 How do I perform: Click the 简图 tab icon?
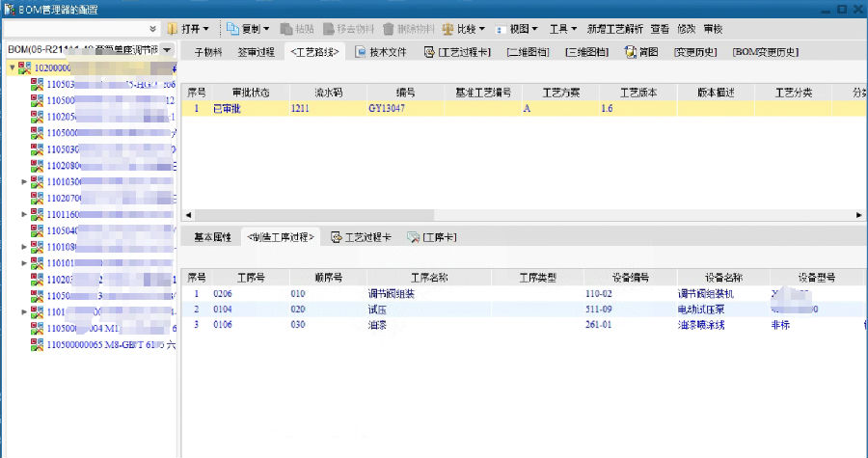[630, 52]
